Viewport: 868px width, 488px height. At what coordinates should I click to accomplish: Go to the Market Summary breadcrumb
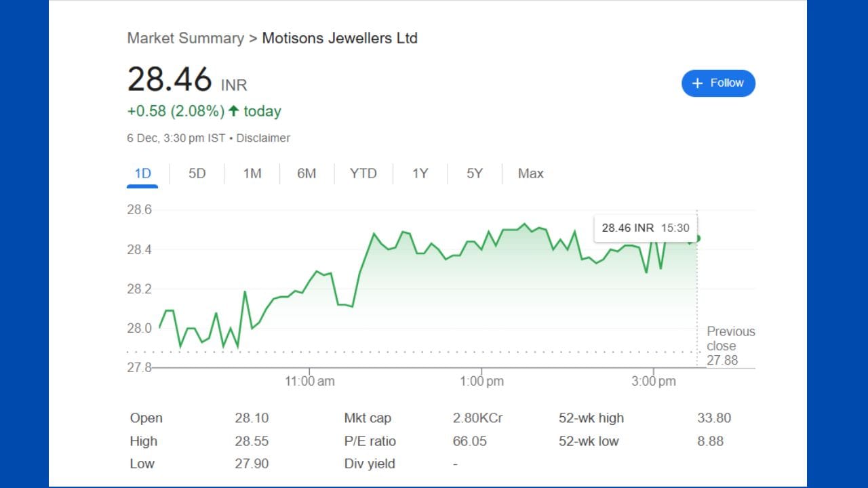tap(185, 38)
